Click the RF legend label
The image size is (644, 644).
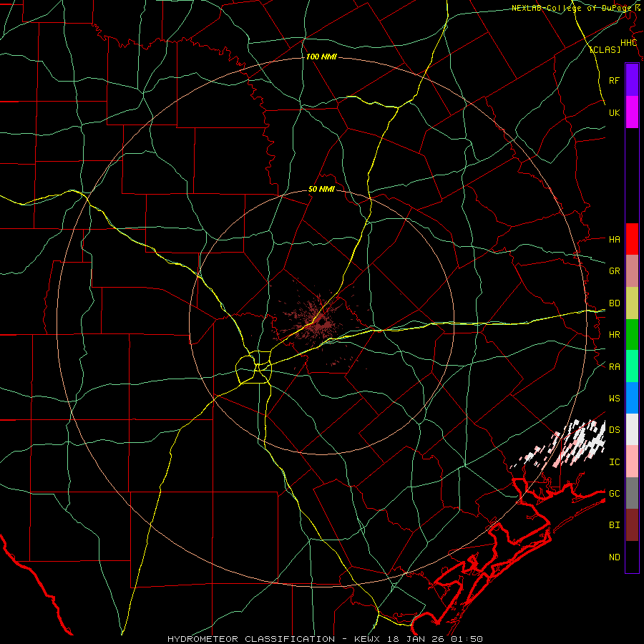614,80
